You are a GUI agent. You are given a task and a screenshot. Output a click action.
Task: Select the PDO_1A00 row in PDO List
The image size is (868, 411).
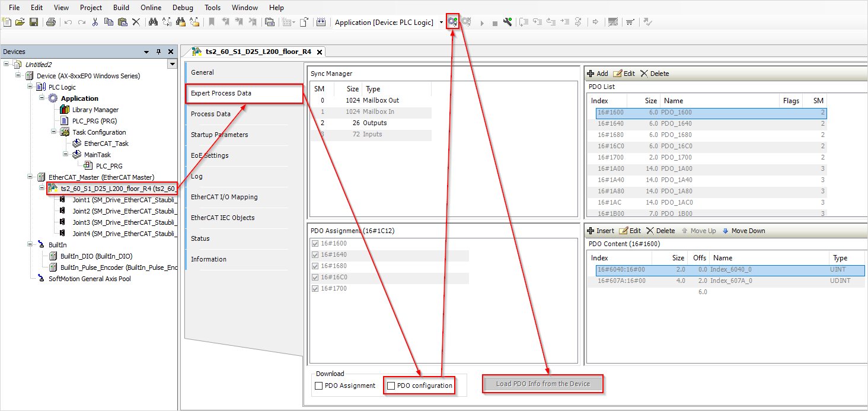[676, 168]
